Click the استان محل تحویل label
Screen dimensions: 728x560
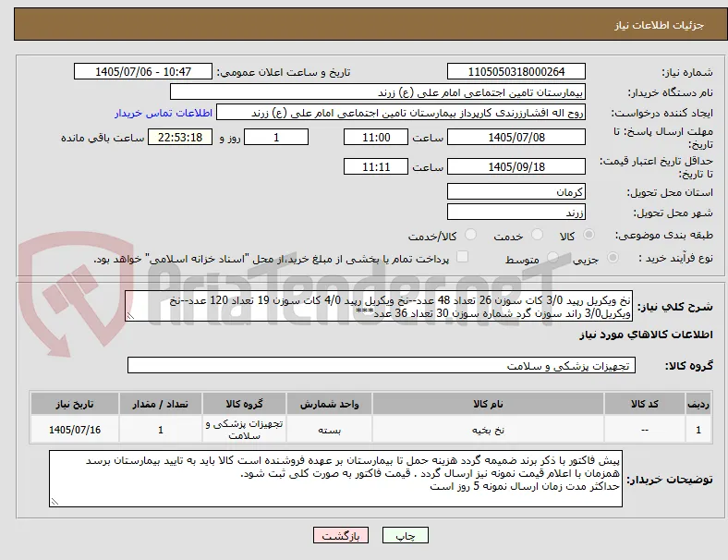pos(670,192)
